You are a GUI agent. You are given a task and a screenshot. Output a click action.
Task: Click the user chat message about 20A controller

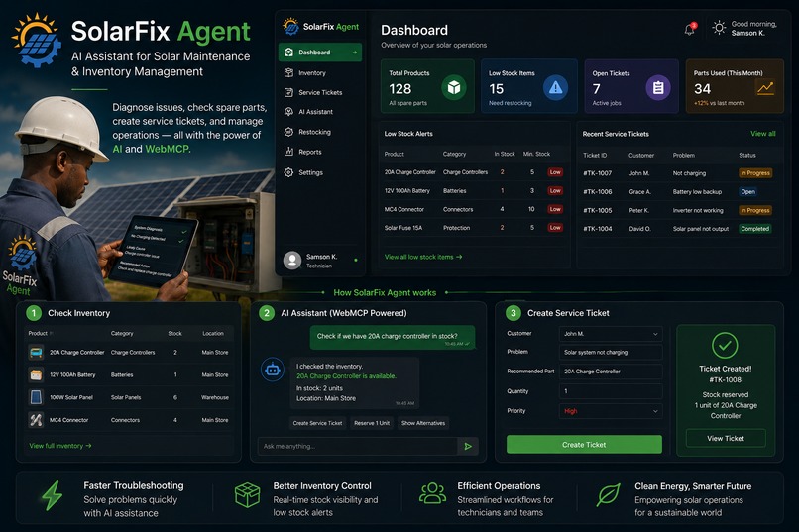(393, 338)
